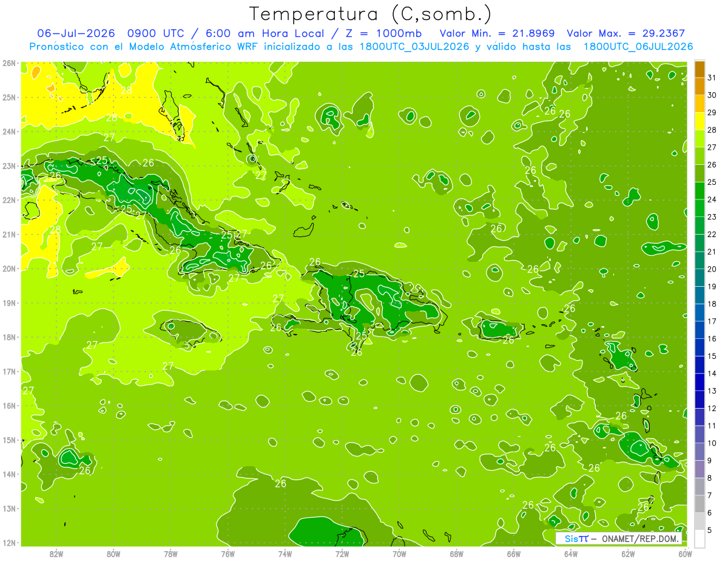Click color bar legend value 29
This screenshot has width=728, height=562.
(712, 113)
